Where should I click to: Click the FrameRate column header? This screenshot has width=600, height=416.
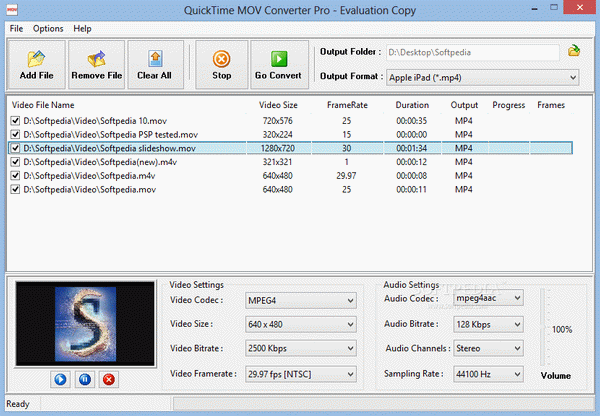(x=347, y=105)
